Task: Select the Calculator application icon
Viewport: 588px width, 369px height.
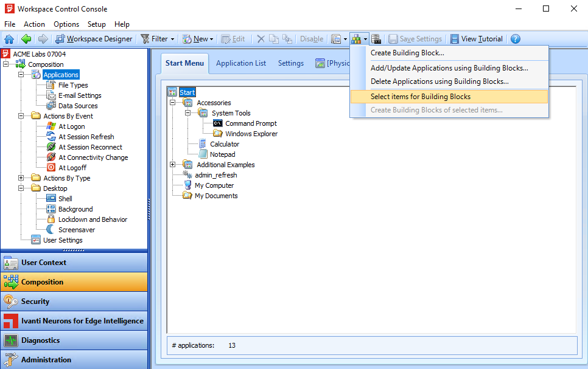Action: coord(203,144)
